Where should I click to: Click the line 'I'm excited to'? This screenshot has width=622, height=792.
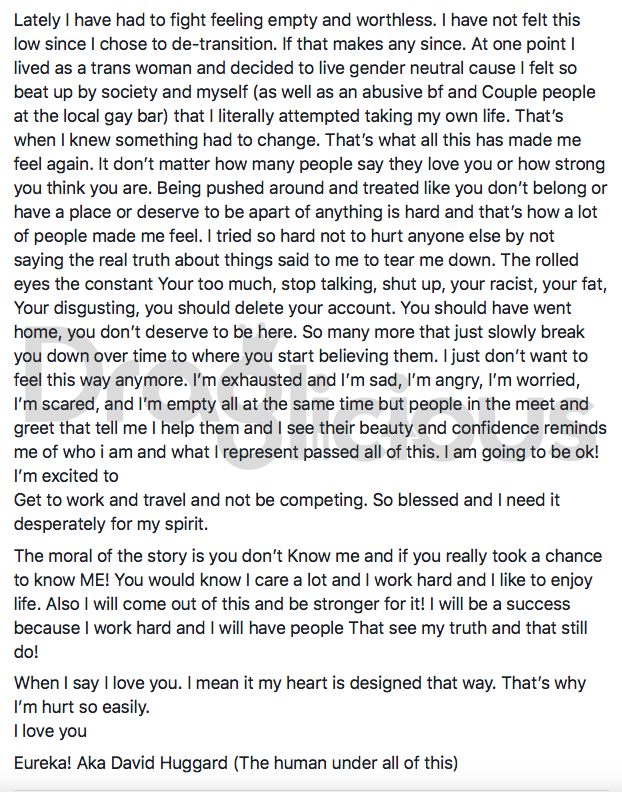(66, 476)
